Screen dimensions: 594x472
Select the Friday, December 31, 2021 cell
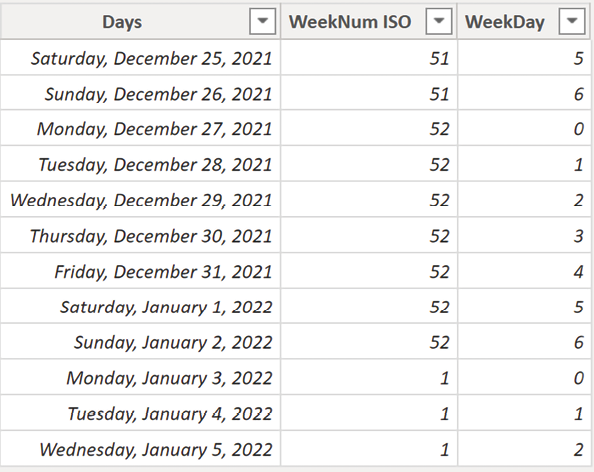[x=140, y=271]
